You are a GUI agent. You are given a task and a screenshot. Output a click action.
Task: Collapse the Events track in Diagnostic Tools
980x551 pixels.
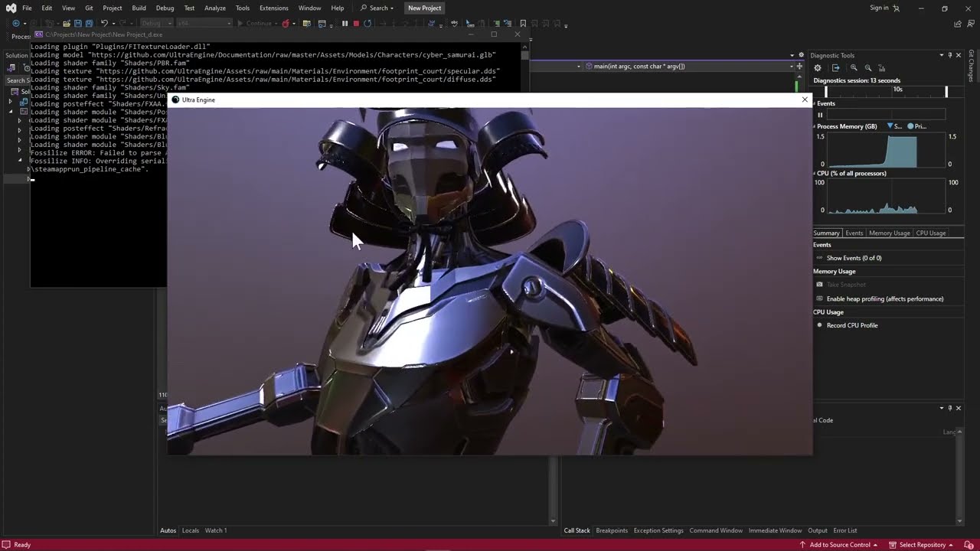[x=815, y=103]
